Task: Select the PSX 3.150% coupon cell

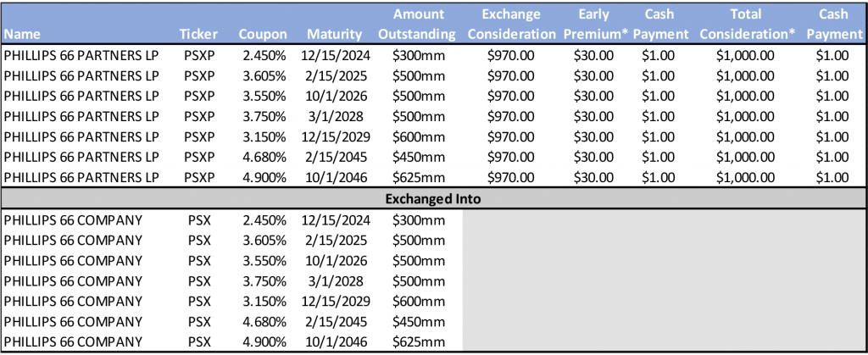Action: click(262, 302)
